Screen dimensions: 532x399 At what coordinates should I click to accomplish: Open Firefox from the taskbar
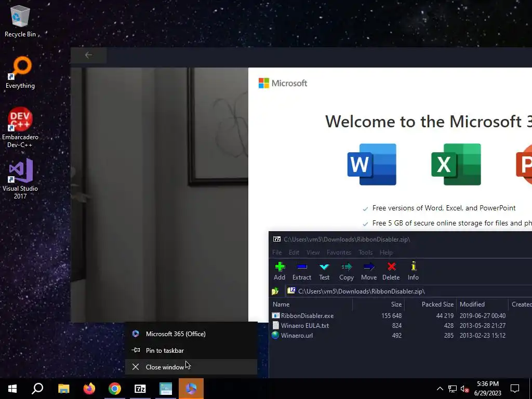89,389
